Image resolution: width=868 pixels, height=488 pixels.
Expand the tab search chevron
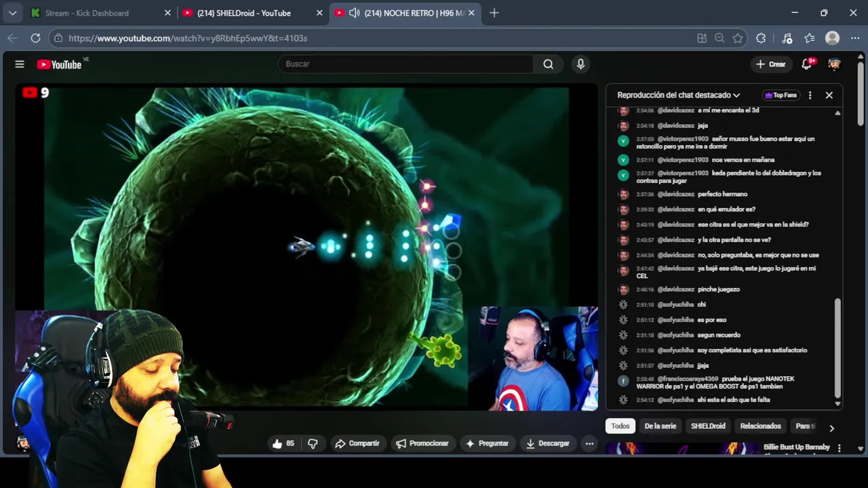[x=12, y=13]
